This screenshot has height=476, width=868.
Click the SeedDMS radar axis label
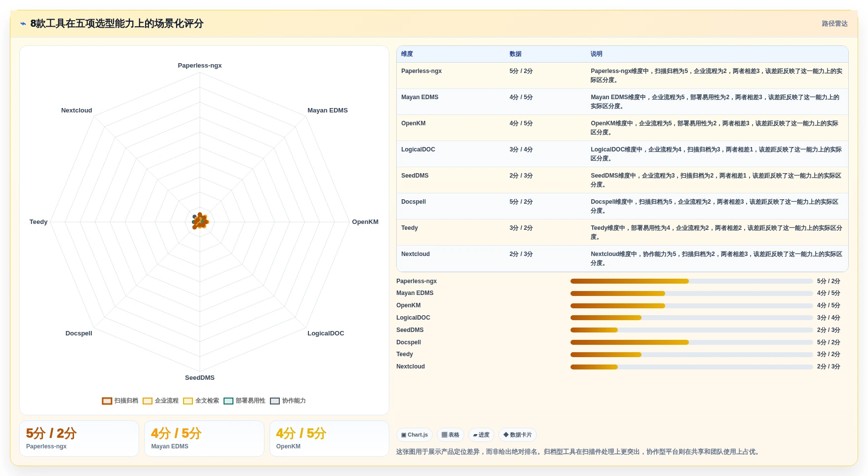pos(200,378)
